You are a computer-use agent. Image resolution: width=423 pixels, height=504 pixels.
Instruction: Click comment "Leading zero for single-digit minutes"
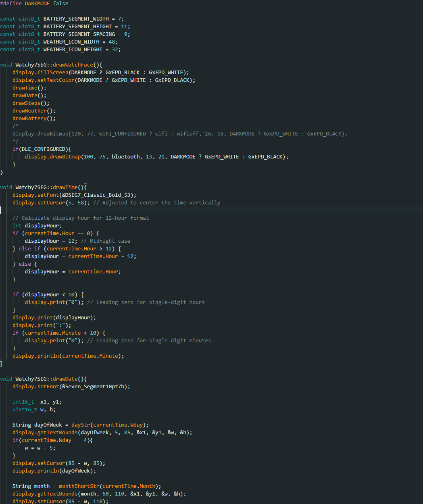[149, 341]
